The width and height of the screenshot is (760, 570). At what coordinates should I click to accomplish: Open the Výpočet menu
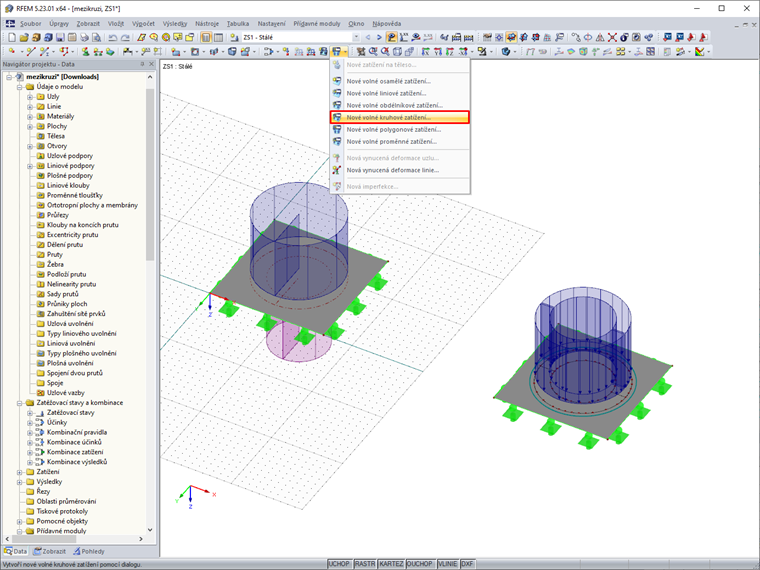(x=142, y=22)
